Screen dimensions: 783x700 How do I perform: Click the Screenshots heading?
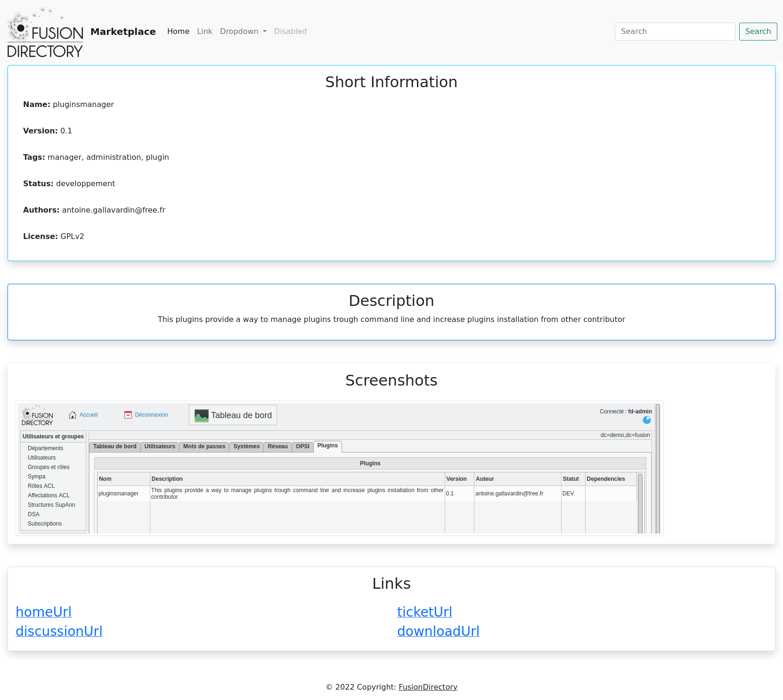pyautogui.click(x=391, y=380)
